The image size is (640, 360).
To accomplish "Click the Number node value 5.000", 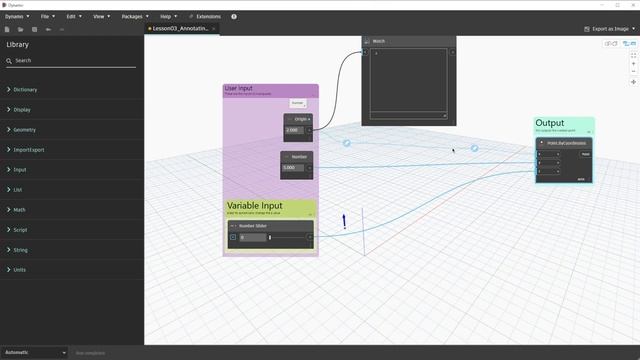I will point(293,168).
